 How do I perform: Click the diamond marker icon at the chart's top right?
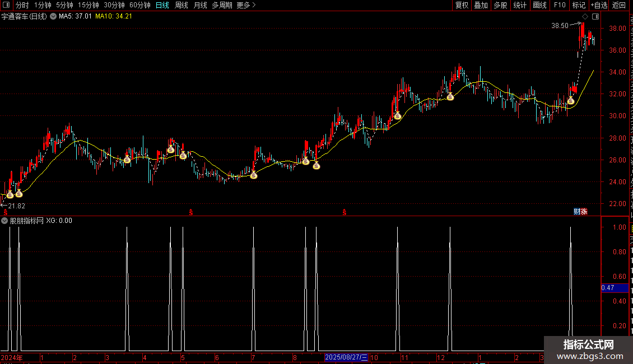coord(585,17)
